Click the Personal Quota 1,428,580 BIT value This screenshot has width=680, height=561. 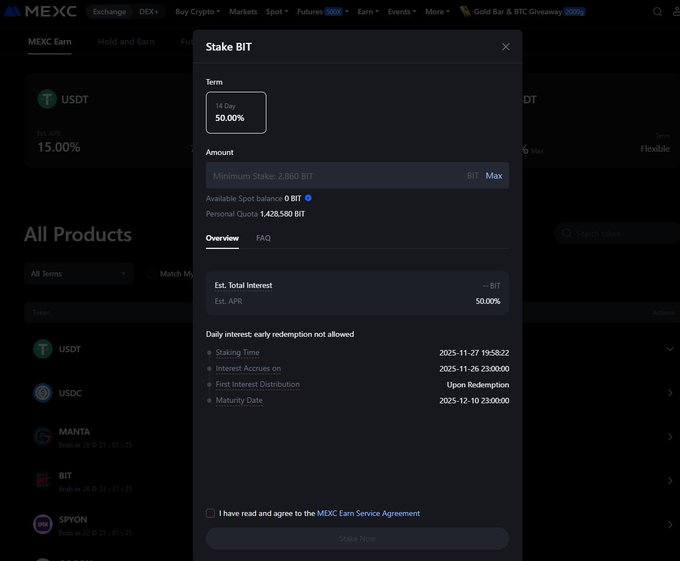[x=282, y=214]
